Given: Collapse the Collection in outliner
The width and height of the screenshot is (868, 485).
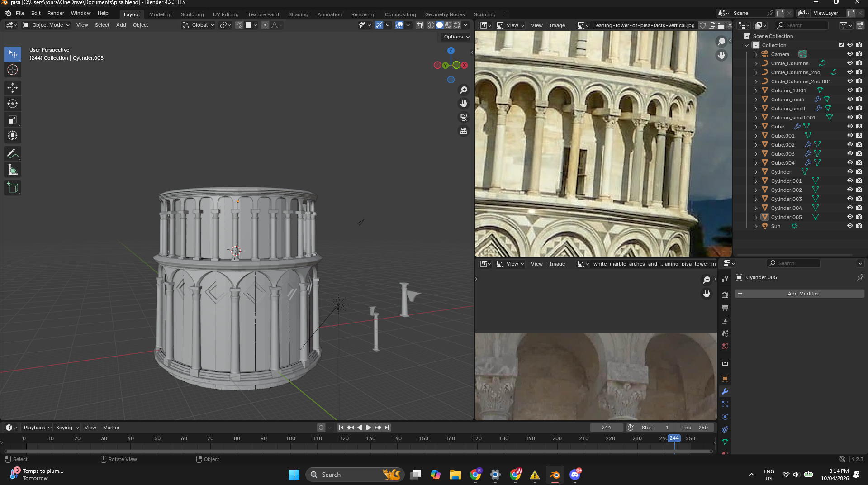Looking at the screenshot, I should (x=747, y=45).
